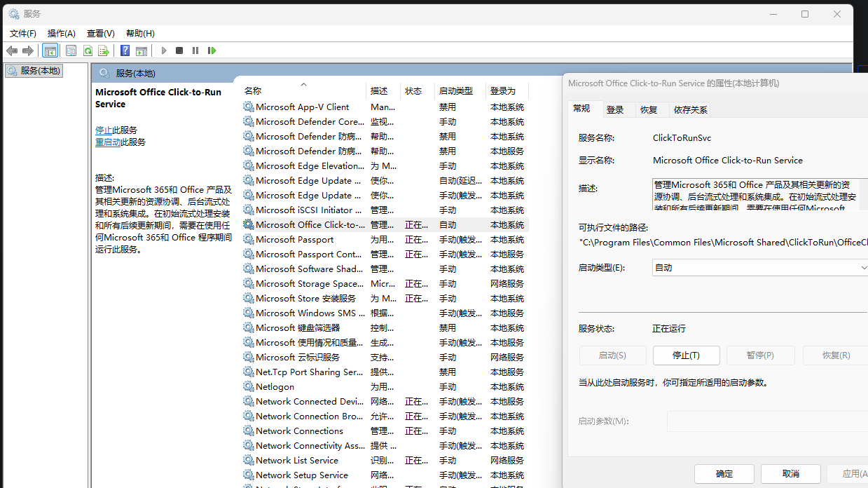Select Network Setup Service row
The image size is (868, 488).
pyautogui.click(x=385, y=475)
